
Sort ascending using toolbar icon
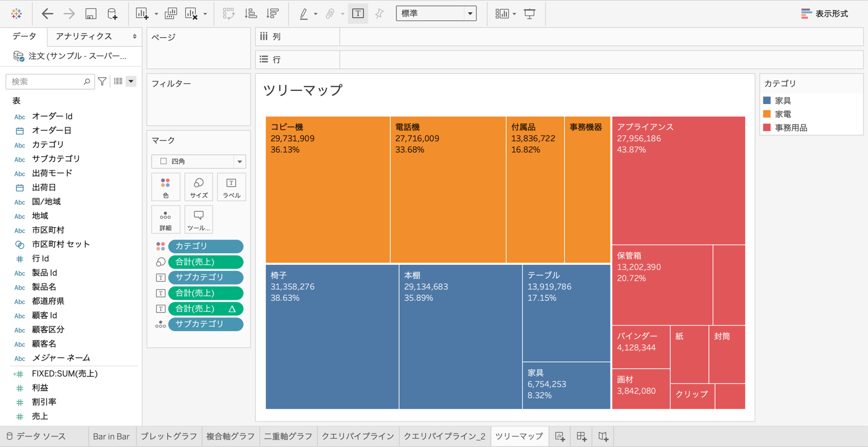(x=251, y=13)
